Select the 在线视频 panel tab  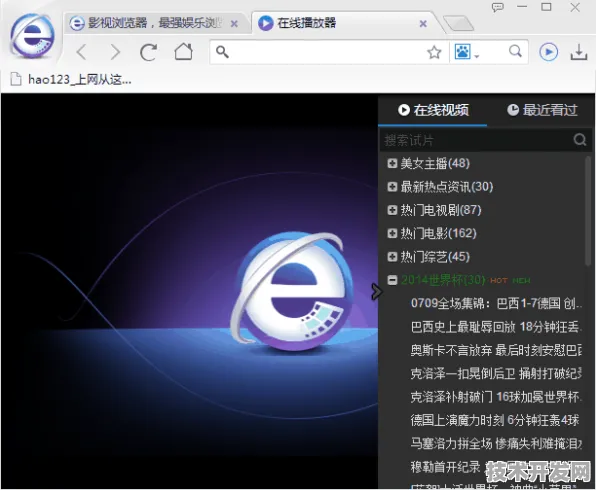tap(433, 110)
